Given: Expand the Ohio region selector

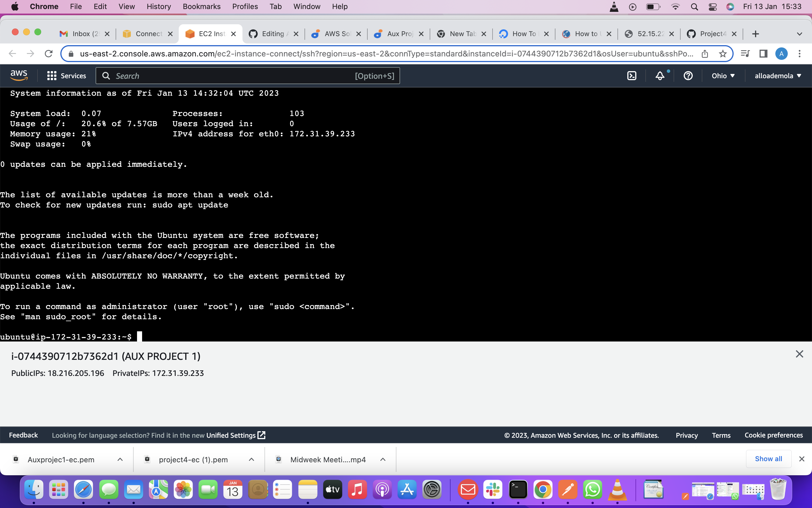Looking at the screenshot, I should pos(723,76).
